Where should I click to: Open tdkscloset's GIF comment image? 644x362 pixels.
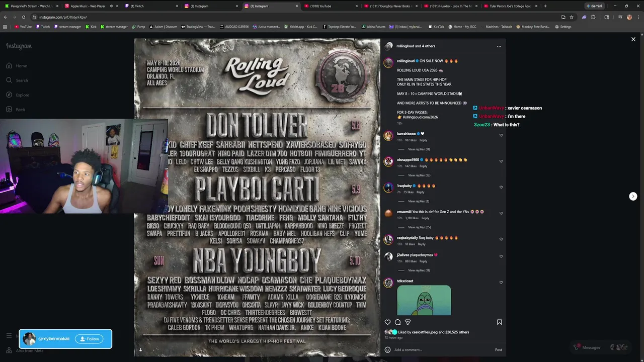point(424,300)
